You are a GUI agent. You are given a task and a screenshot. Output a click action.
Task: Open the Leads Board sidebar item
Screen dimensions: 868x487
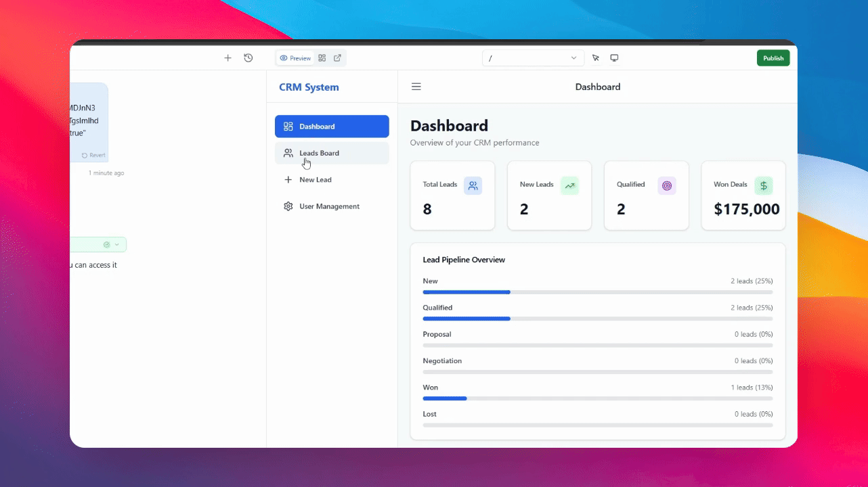click(x=332, y=153)
